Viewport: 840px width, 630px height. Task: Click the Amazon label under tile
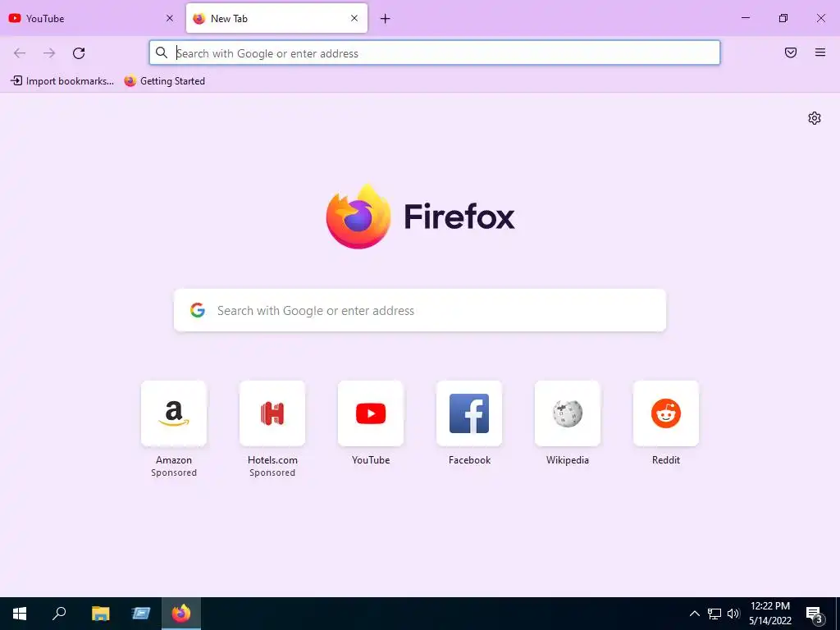click(x=174, y=460)
